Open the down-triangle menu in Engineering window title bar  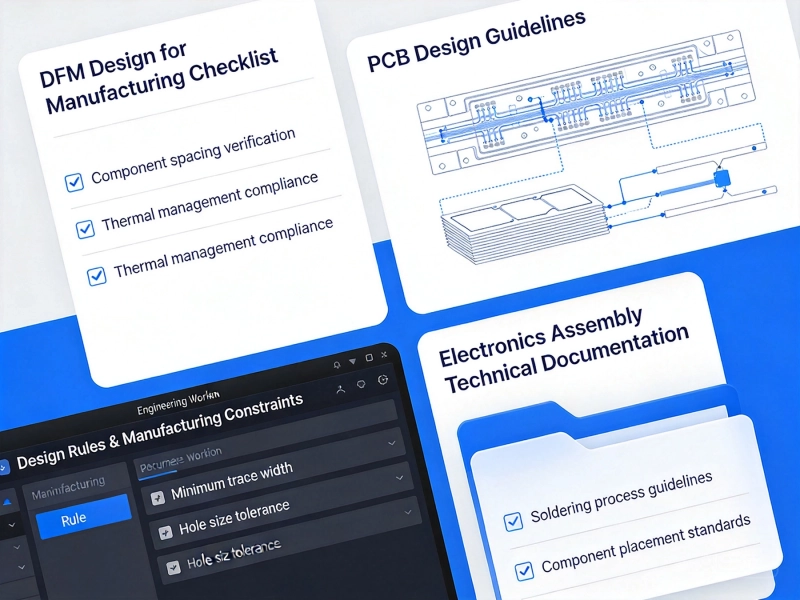353,361
